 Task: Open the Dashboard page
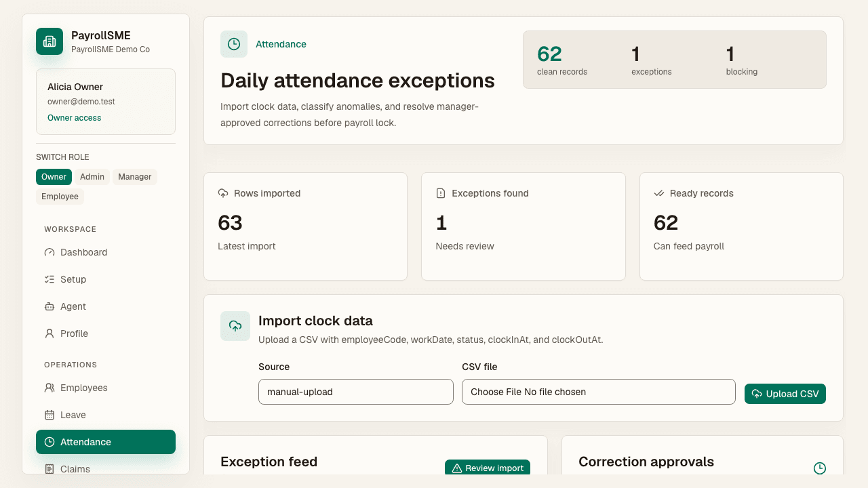coord(106,252)
